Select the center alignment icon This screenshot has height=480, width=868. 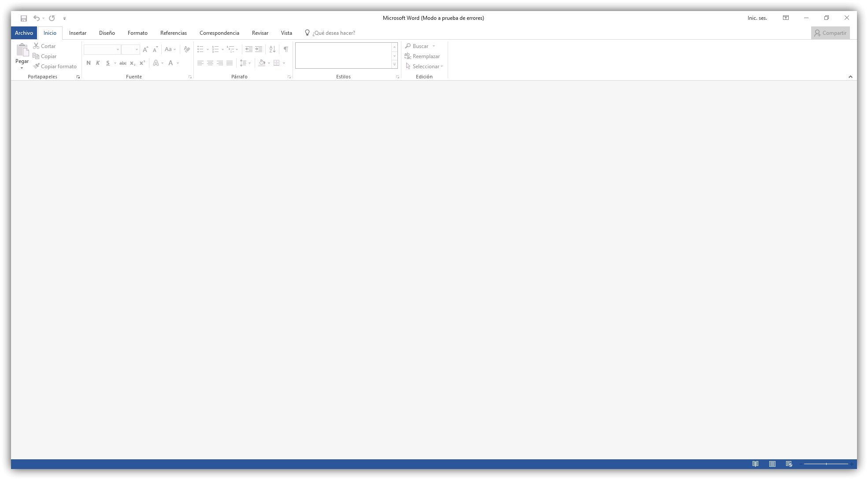(210, 63)
